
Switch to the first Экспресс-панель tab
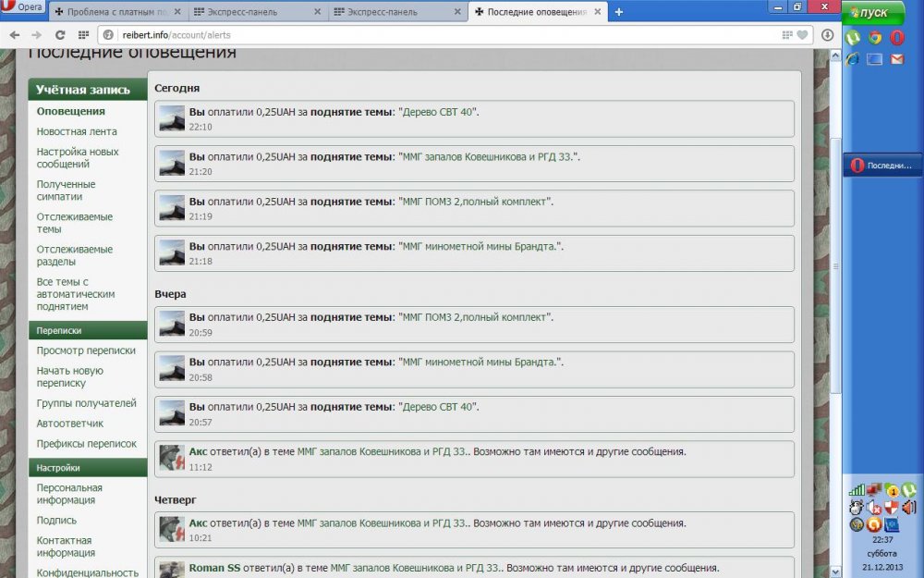click(258, 12)
